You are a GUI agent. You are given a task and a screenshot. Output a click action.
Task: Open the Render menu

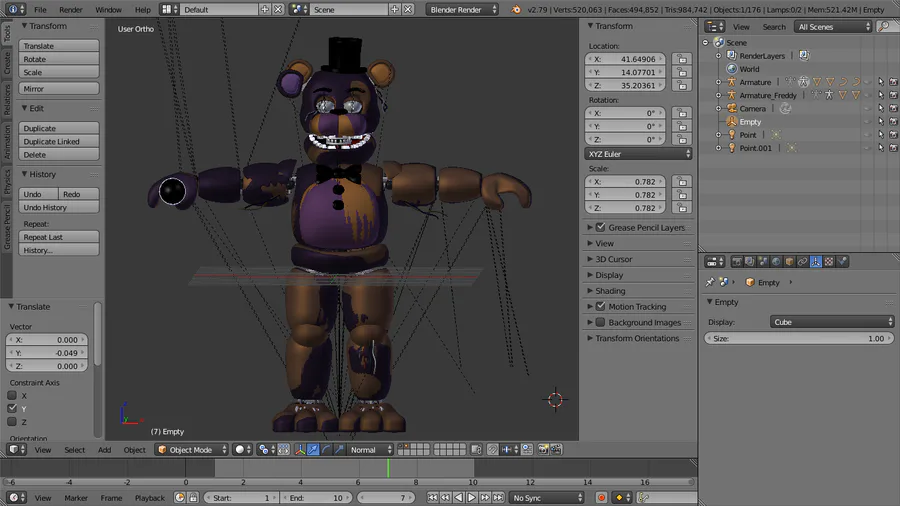click(x=71, y=10)
